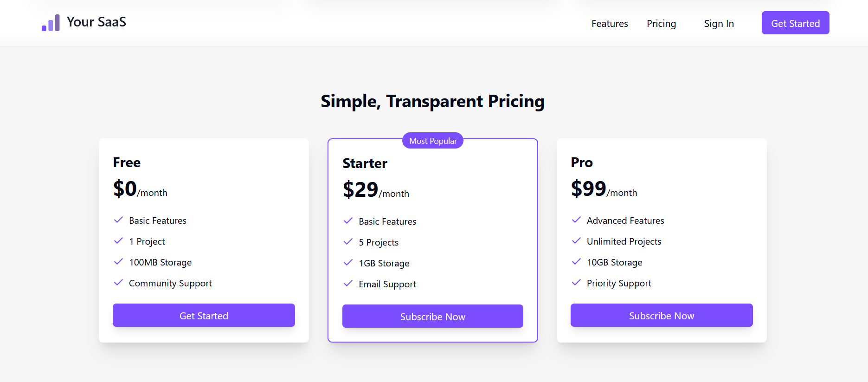868x382 pixels.
Task: Click the checkmark next to Email Support
Action: (348, 283)
